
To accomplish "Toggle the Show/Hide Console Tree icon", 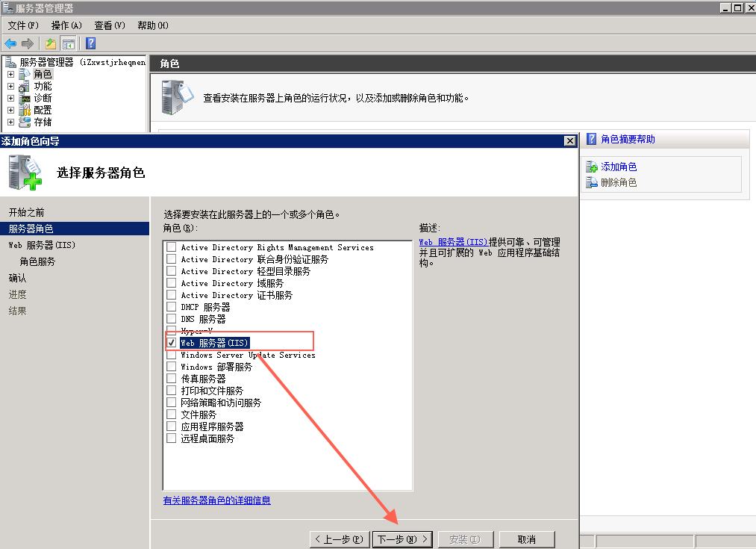I will (x=69, y=43).
